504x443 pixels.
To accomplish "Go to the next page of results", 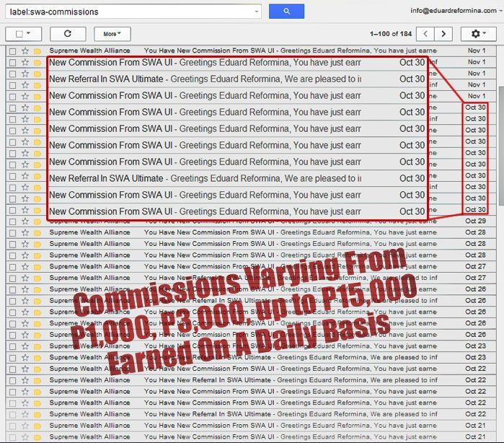I will click(x=443, y=34).
